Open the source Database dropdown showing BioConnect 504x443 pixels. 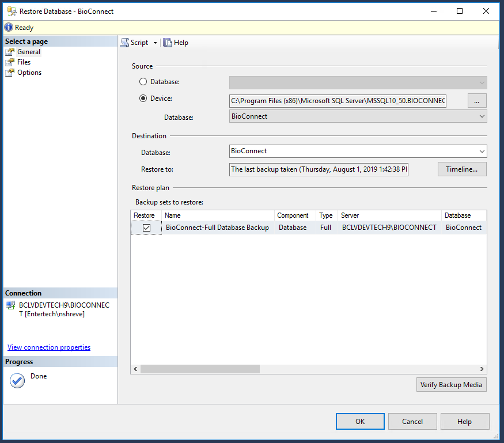click(480, 116)
